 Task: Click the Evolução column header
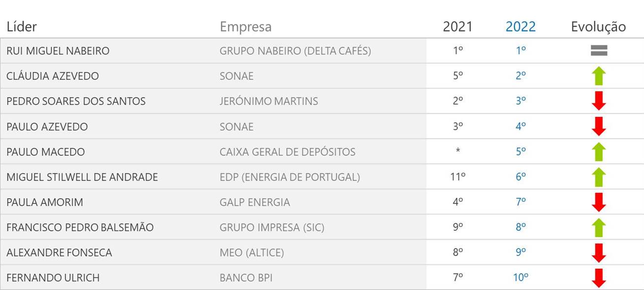pyautogui.click(x=598, y=27)
